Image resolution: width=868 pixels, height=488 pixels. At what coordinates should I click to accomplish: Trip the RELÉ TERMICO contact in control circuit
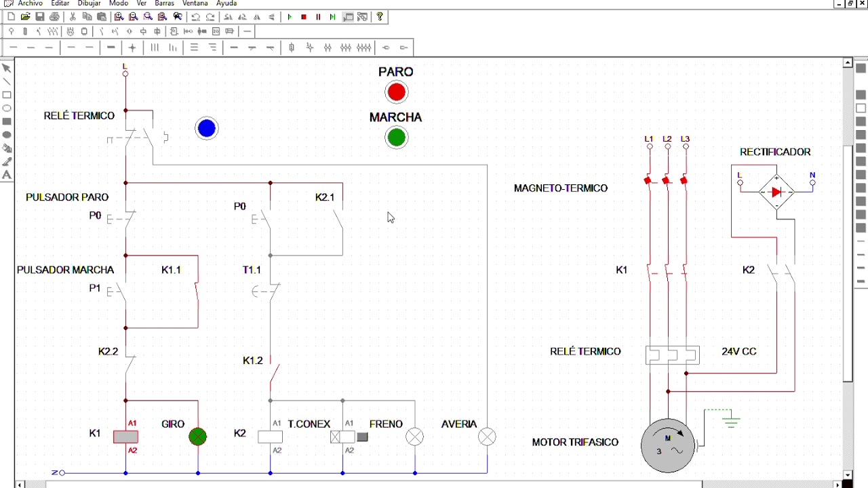tap(138, 138)
